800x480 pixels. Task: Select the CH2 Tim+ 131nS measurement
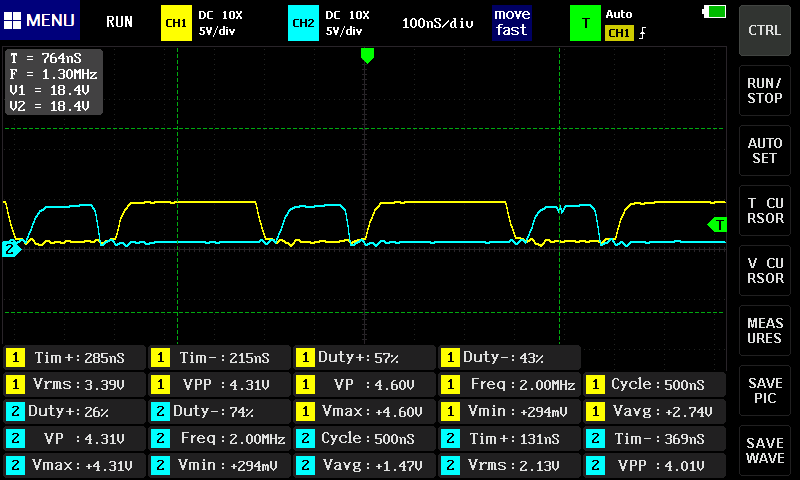click(509, 438)
